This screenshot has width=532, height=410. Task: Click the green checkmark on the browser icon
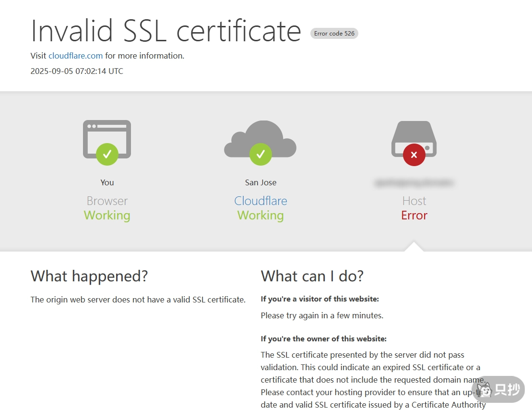tap(106, 155)
